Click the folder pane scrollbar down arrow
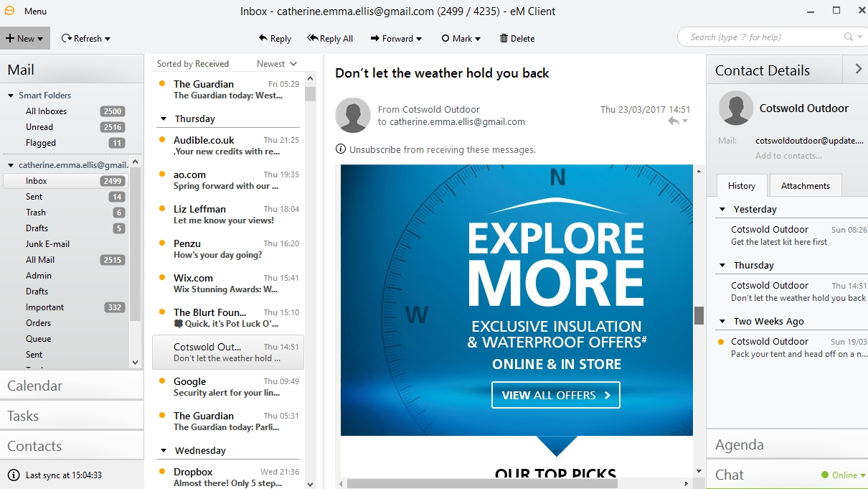The width and height of the screenshot is (868, 489). click(x=136, y=363)
